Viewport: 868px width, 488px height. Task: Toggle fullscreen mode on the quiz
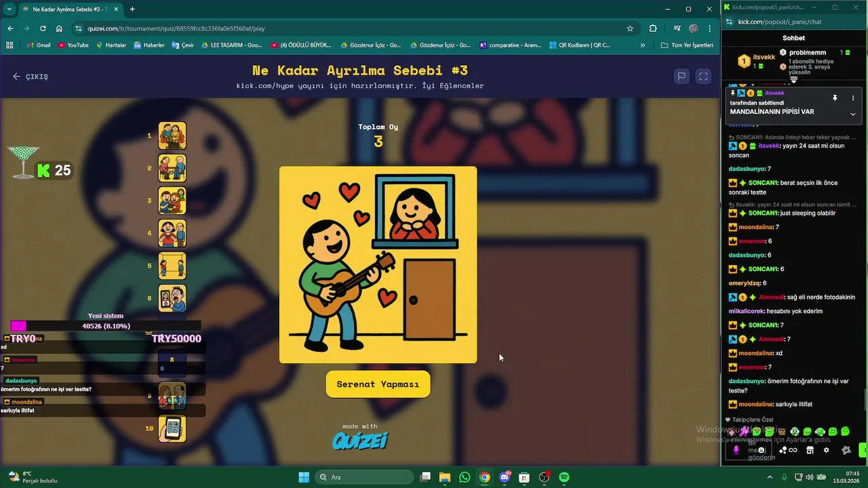(704, 77)
